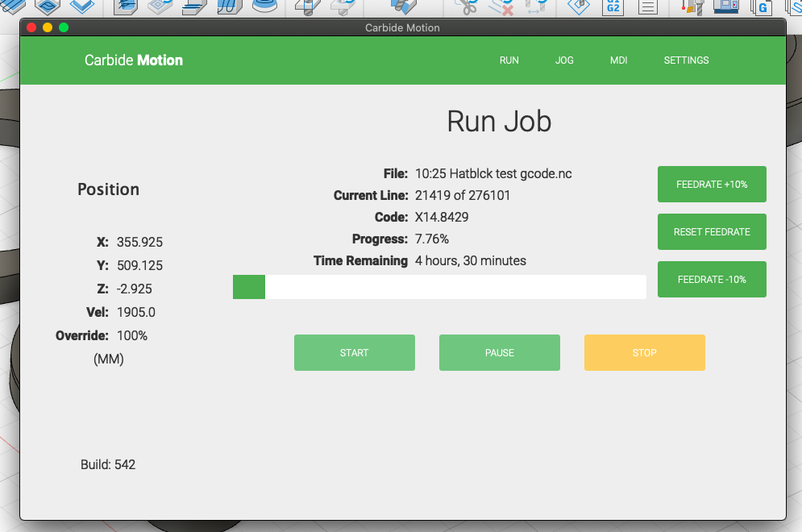Click the blue diamond icon in the background toolbar

click(579, 6)
